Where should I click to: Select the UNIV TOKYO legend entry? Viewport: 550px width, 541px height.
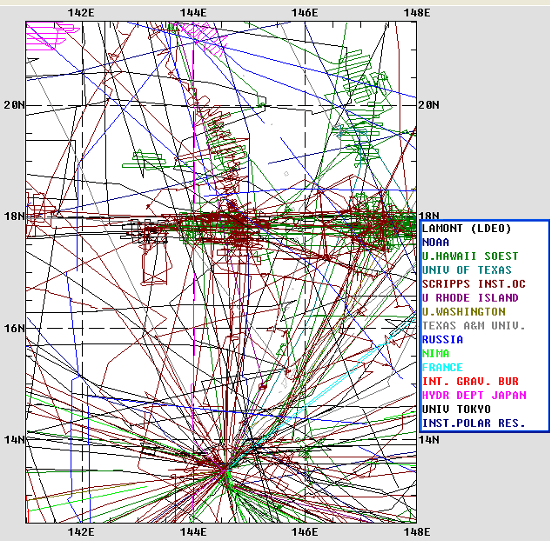456,409
